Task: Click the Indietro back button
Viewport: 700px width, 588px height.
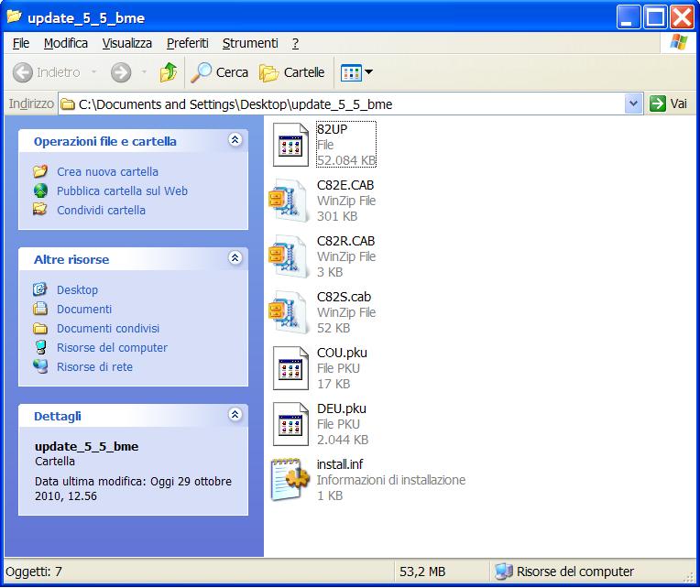Action: [x=48, y=72]
